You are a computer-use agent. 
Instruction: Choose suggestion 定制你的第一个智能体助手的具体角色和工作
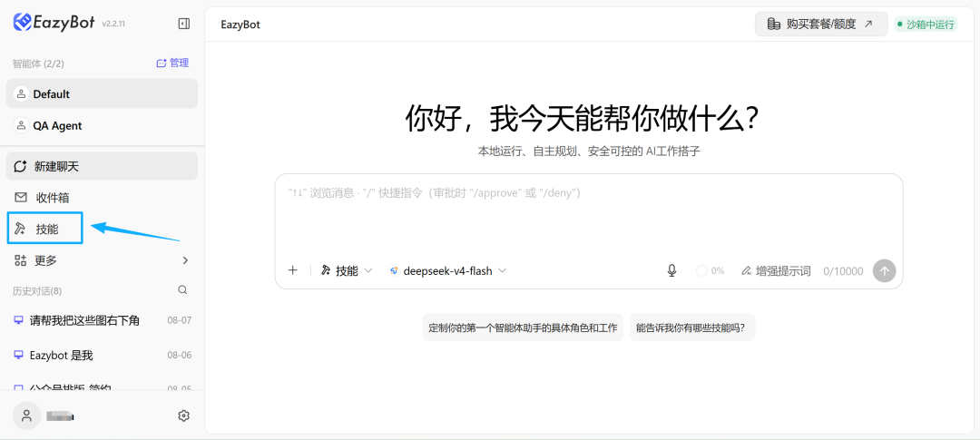click(524, 328)
